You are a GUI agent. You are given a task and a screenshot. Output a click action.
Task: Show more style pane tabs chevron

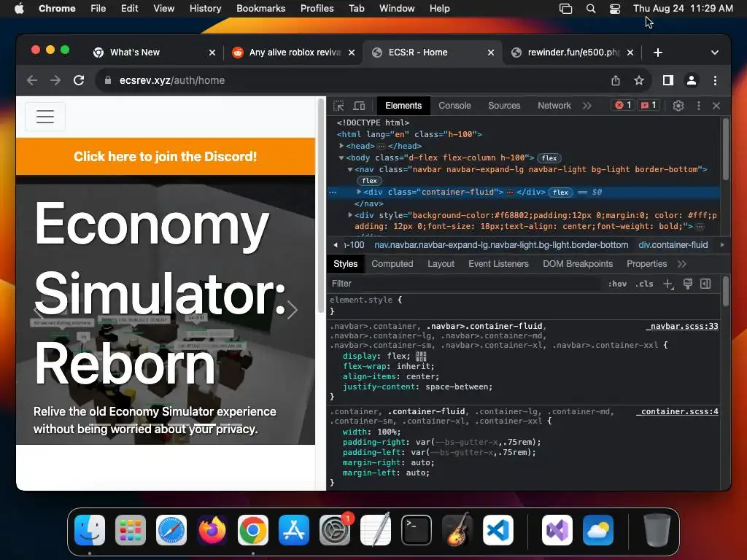tap(682, 264)
